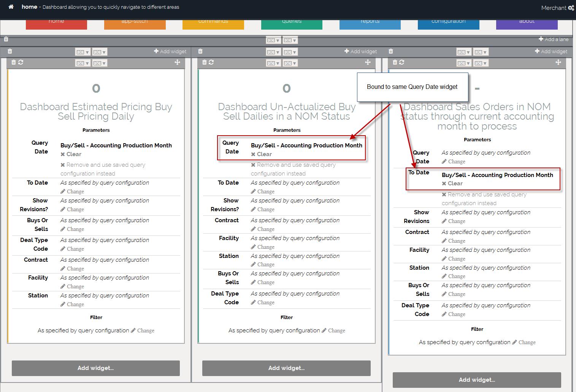The image size is (576, 392).
Task: Delete the Sales Orders in NOM widget
Action: click(x=395, y=62)
